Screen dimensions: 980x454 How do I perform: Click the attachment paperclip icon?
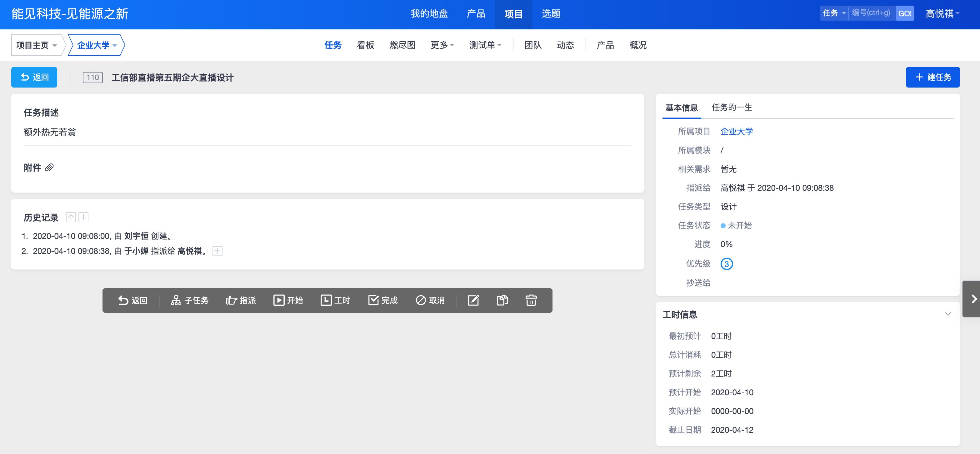(x=49, y=168)
